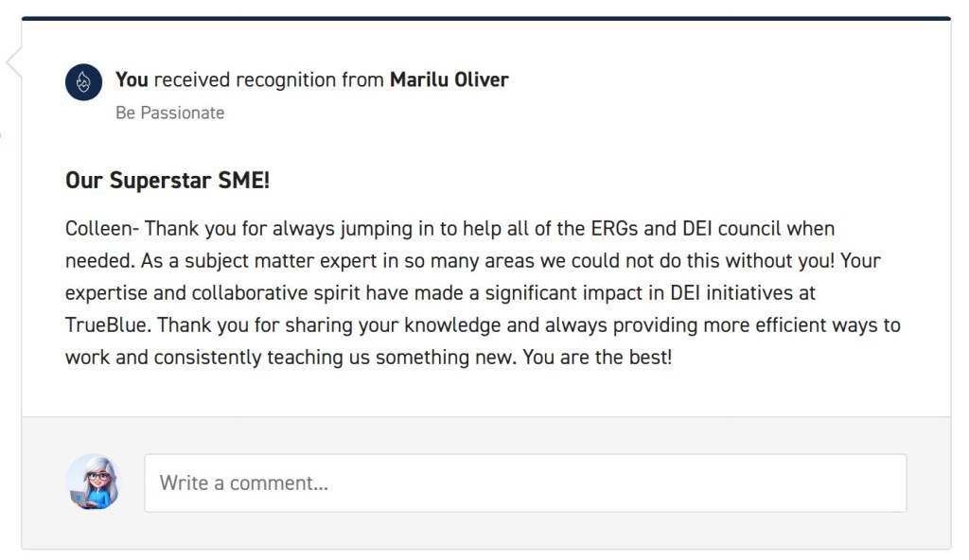The height and width of the screenshot is (560, 969).
Task: Click the dark blue recognition badge icon
Action: pyautogui.click(x=83, y=82)
